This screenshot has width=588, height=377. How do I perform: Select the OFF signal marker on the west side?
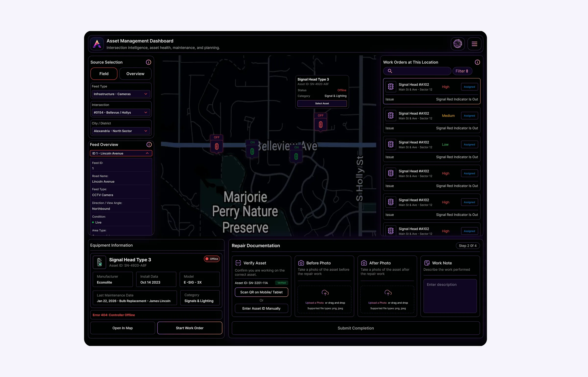coord(217,144)
